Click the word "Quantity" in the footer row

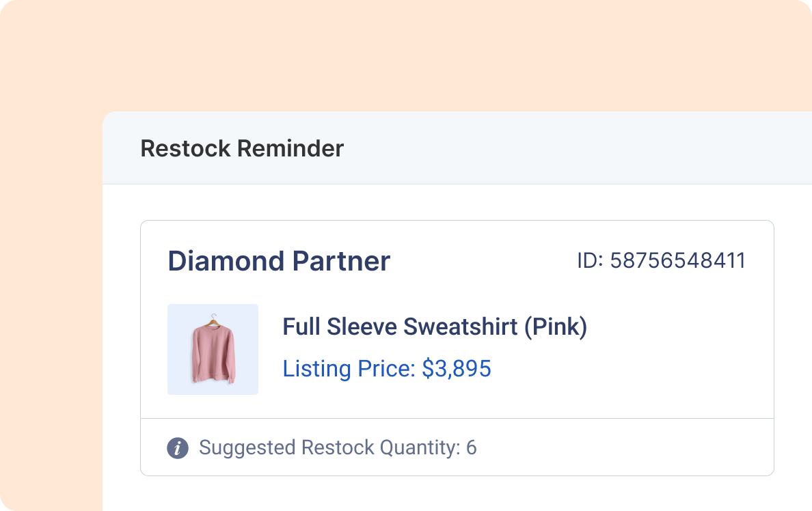[418, 448]
